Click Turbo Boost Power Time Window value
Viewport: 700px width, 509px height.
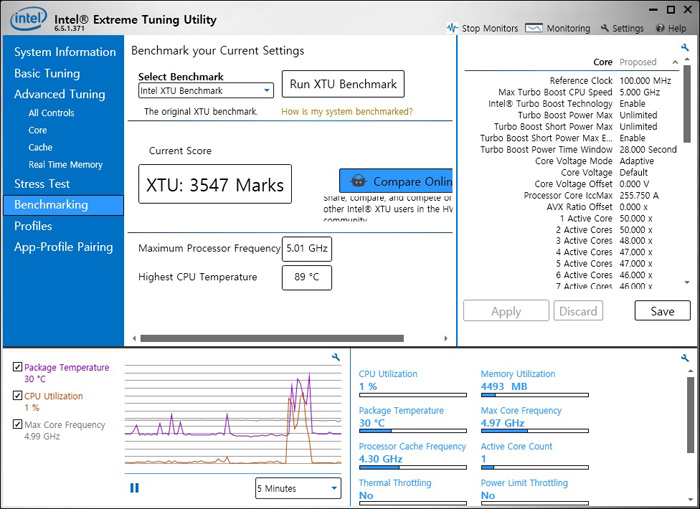(x=648, y=150)
